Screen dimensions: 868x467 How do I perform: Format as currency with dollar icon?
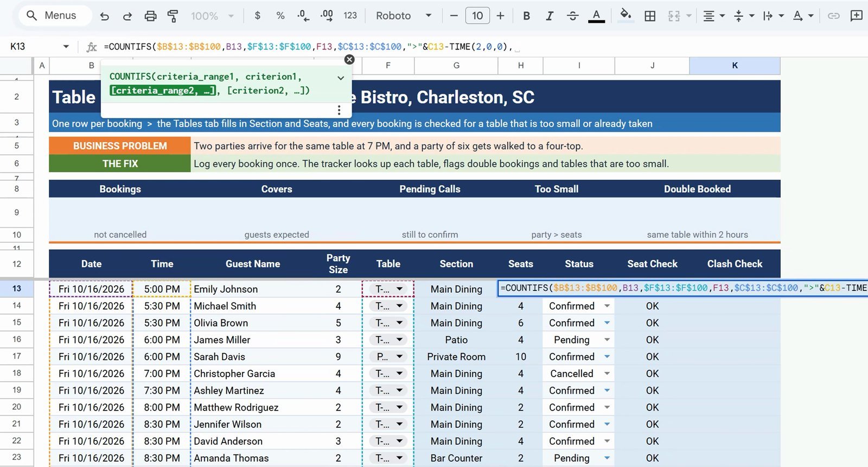click(258, 16)
